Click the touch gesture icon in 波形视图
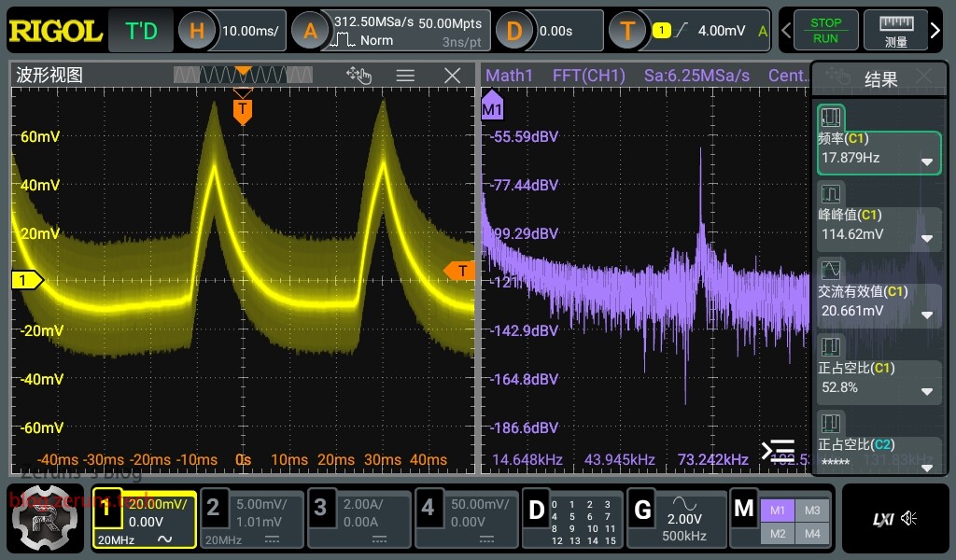The height and width of the screenshot is (560, 956). pyautogui.click(x=358, y=76)
